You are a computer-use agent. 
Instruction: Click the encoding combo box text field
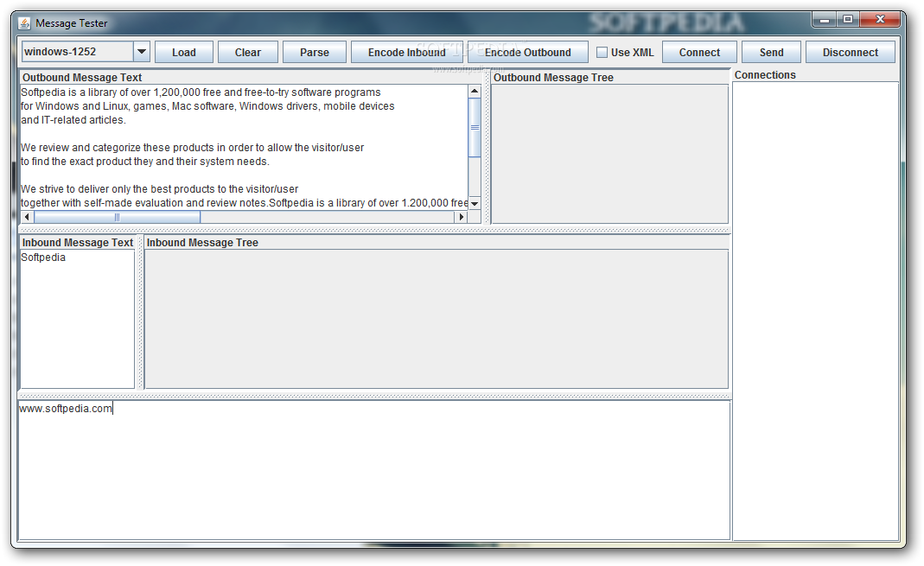click(77, 52)
